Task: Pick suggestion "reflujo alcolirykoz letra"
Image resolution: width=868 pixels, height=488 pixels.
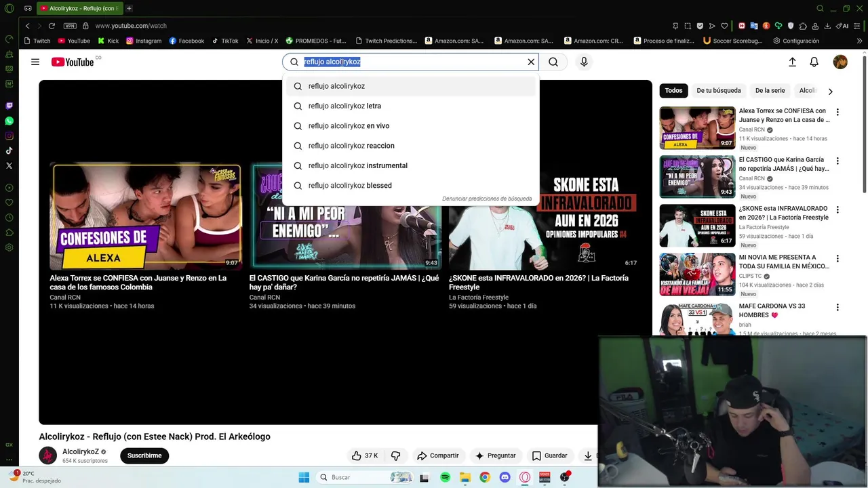Action: (411, 106)
